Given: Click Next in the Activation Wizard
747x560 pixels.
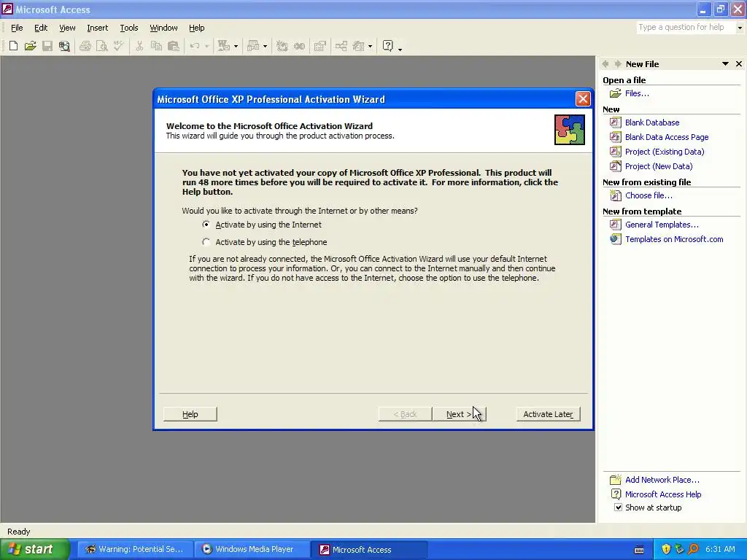Looking at the screenshot, I should point(459,414).
